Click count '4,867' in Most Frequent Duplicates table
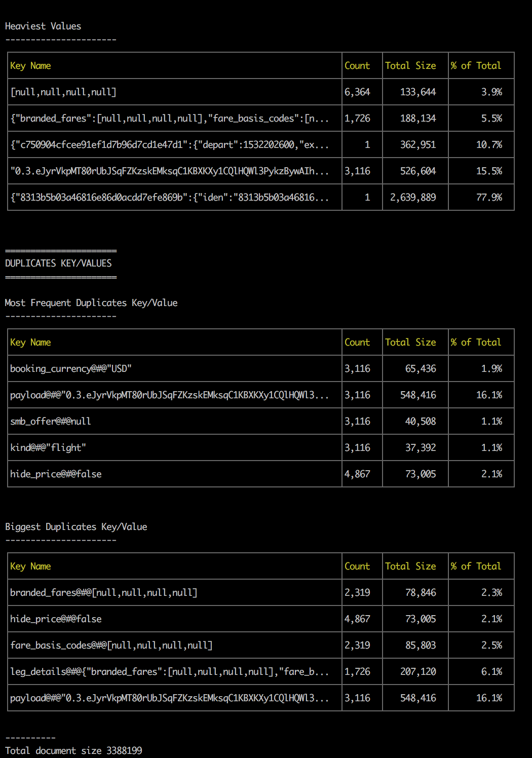 pos(357,474)
